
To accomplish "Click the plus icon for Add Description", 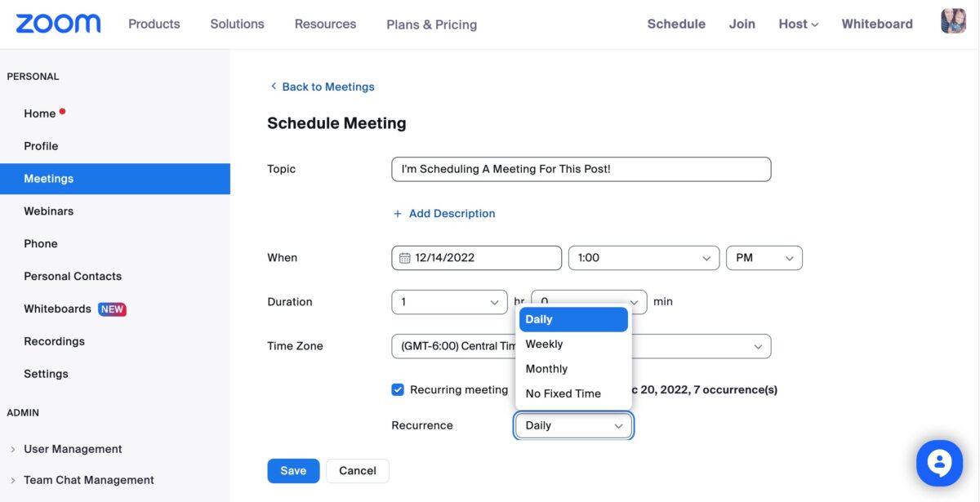I will tap(398, 214).
